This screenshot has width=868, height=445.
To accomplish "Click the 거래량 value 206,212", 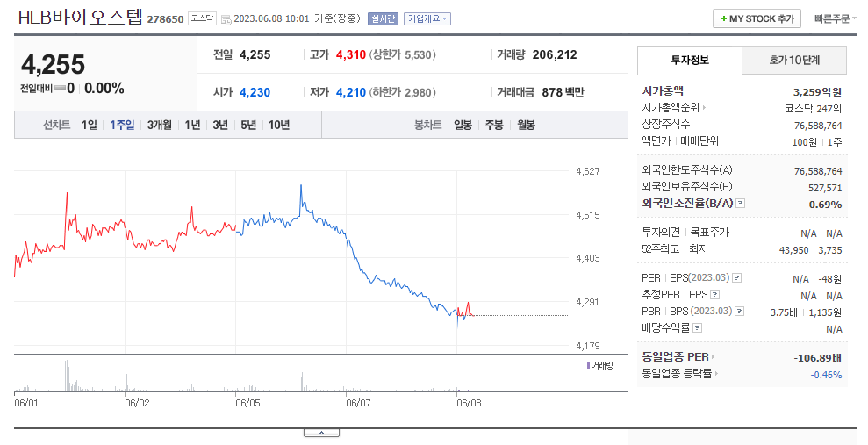I will 555,54.
